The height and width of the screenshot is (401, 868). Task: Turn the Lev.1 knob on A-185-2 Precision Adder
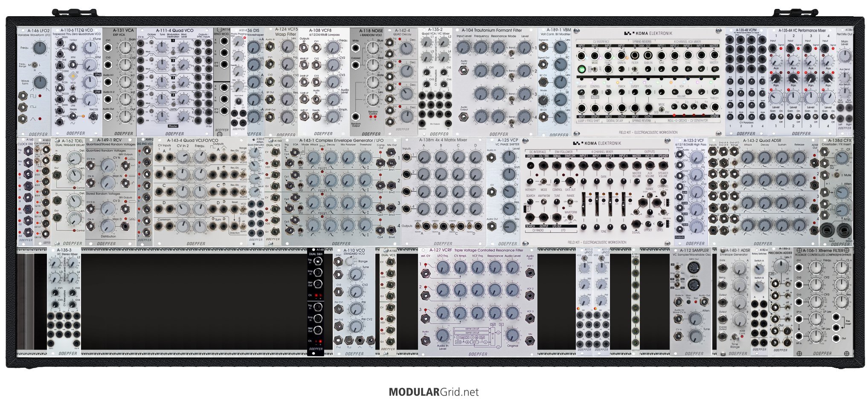[781, 266]
